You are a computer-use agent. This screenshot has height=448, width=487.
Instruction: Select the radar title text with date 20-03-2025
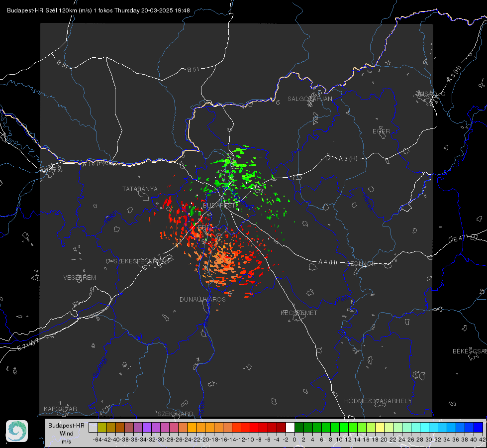point(98,10)
